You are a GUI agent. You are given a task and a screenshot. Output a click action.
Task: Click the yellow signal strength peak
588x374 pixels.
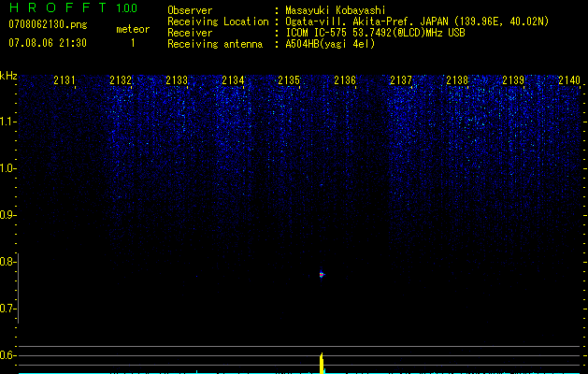coord(322,363)
